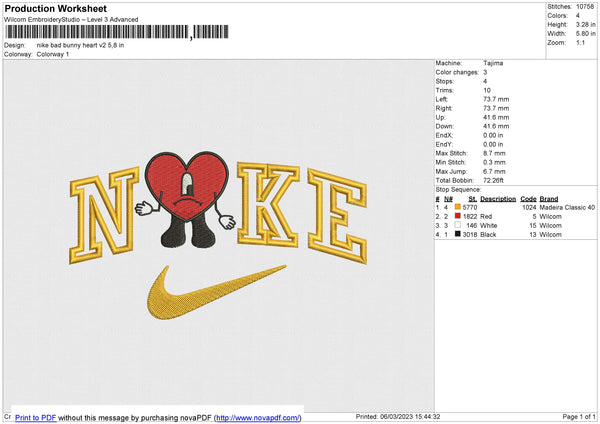This screenshot has height=424, width=600.
Task: Click the Brand column header
Action: pyautogui.click(x=549, y=199)
